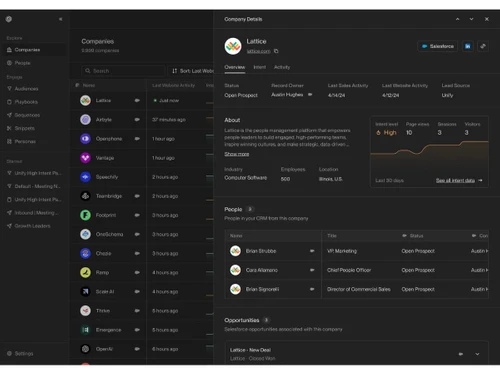Switch to the Activity tab
The image size is (500, 375).
click(x=282, y=67)
